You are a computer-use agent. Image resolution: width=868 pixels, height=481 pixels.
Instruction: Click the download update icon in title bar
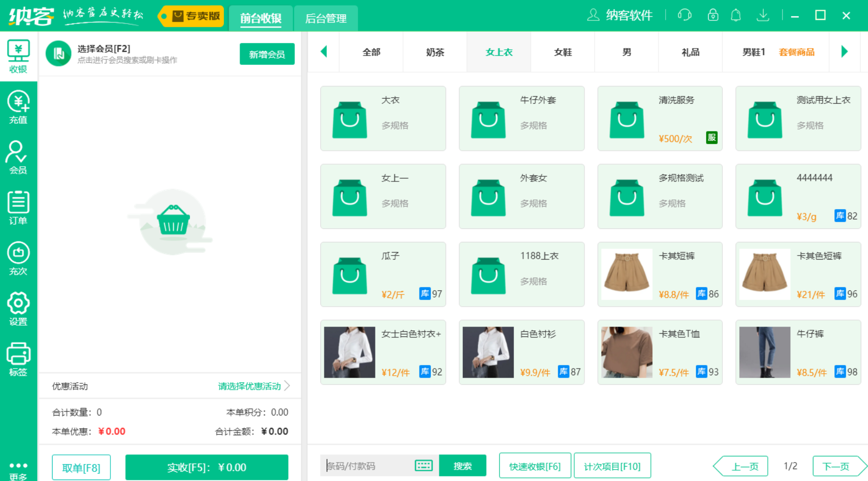[x=763, y=15]
